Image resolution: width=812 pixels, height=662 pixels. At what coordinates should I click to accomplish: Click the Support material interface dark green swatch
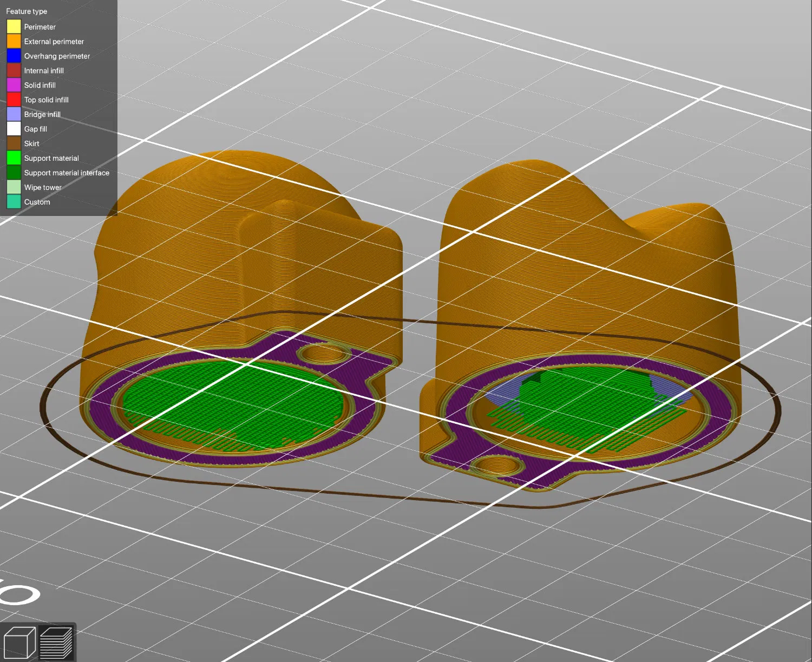point(14,173)
